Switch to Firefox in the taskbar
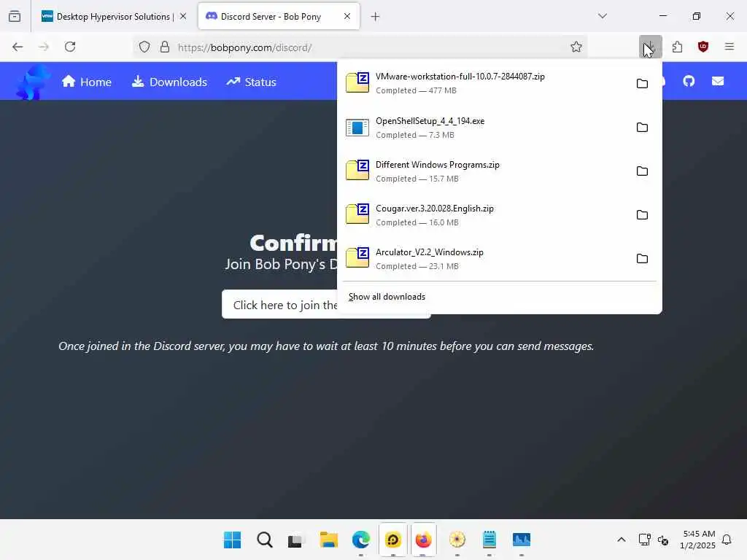This screenshot has width=747, height=560. click(423, 540)
